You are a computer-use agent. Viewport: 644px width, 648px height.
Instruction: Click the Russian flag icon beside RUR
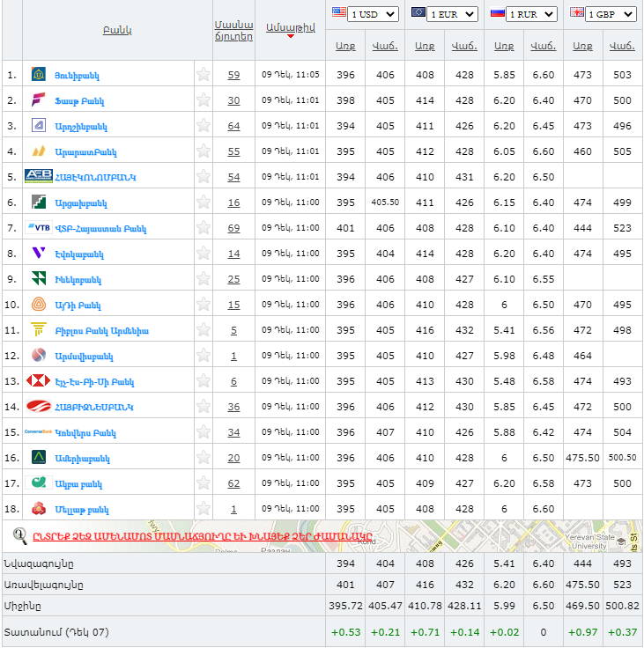pos(498,13)
